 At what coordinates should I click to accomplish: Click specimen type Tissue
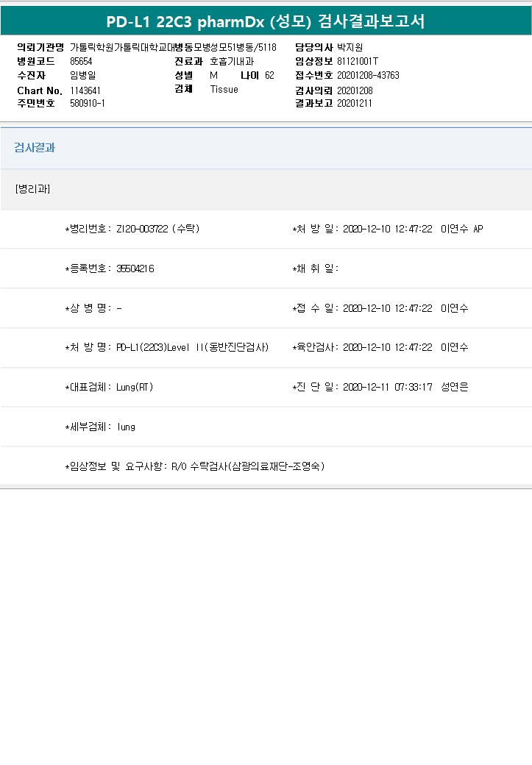click(x=224, y=89)
